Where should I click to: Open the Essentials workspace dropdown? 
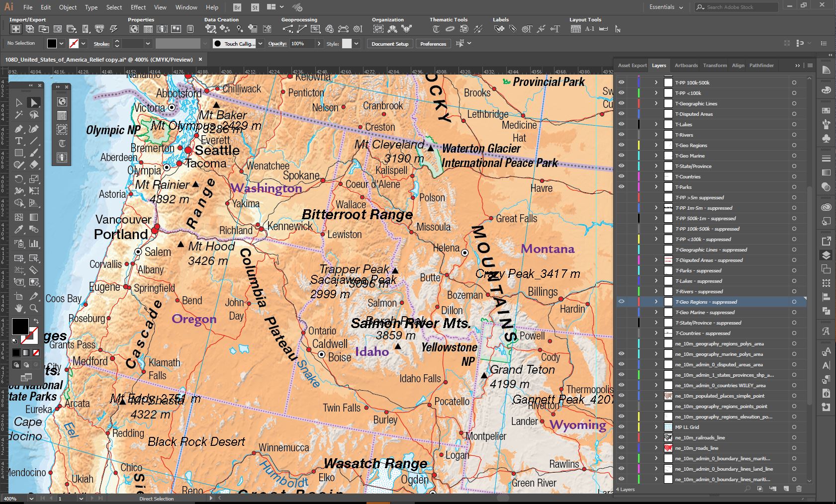pyautogui.click(x=666, y=7)
